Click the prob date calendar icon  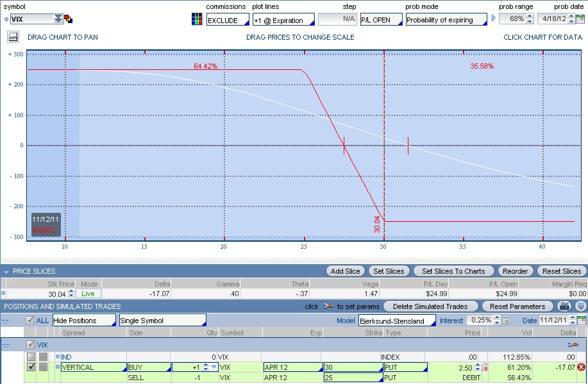(x=580, y=19)
